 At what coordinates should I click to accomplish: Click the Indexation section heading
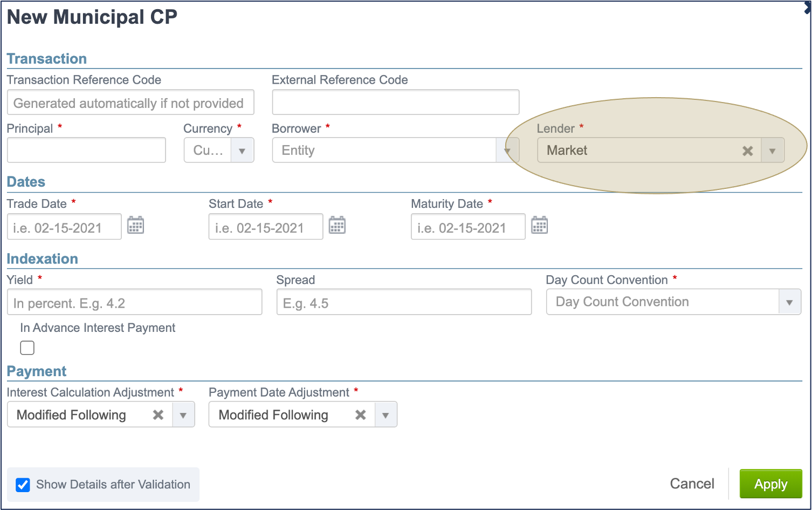[43, 259]
